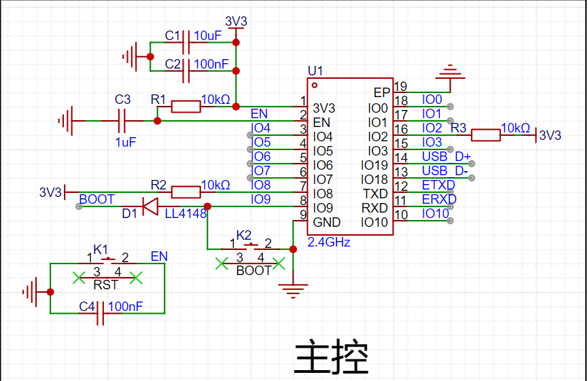
Task: Click the IO7 net label
Action: pos(260,170)
